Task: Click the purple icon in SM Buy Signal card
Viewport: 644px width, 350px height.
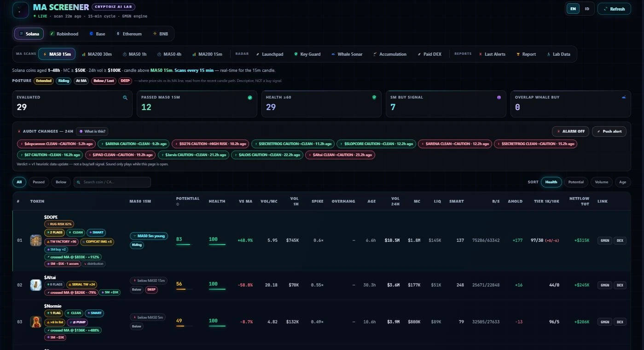Action: pyautogui.click(x=499, y=98)
